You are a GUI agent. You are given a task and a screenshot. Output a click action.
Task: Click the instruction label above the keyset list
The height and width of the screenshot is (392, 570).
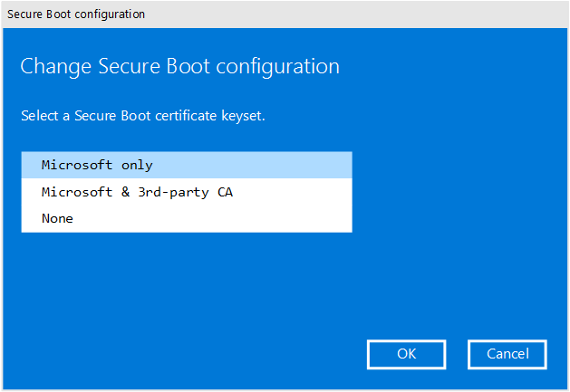tap(142, 116)
